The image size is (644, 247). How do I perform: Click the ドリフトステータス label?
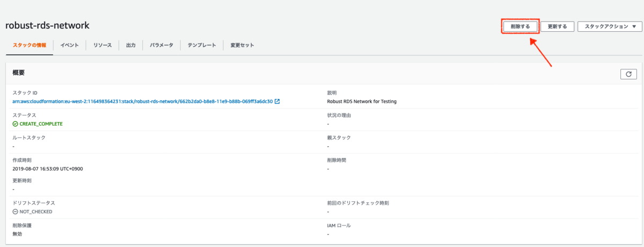34,203
